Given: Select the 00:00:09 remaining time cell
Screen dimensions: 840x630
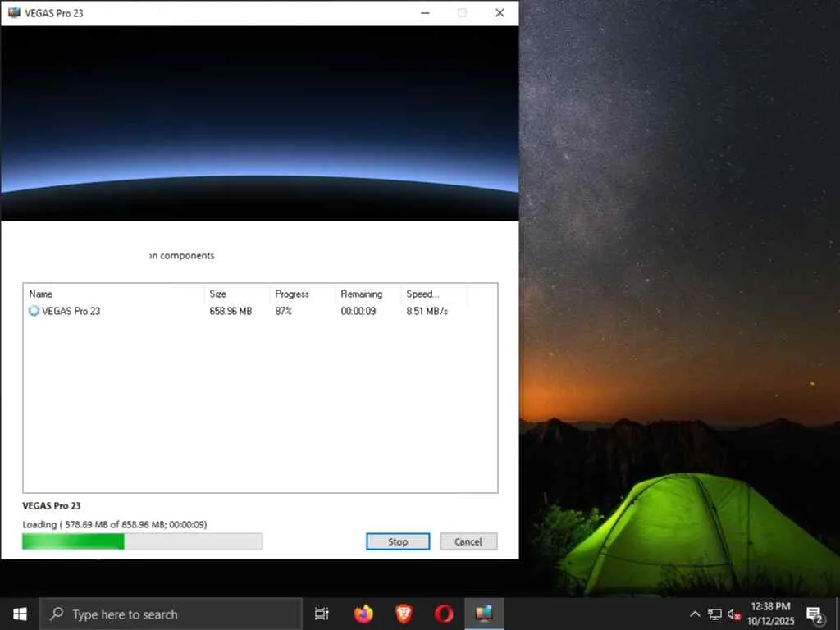Looking at the screenshot, I should pyautogui.click(x=358, y=311).
